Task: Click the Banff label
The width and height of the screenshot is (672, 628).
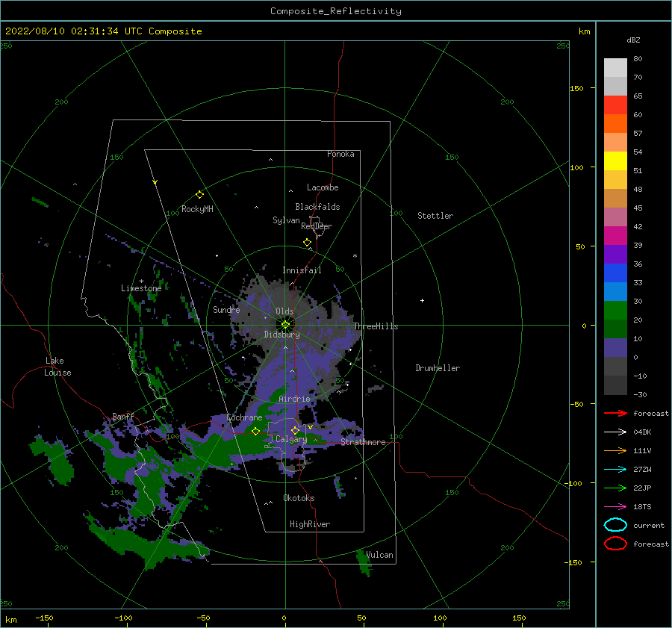Action: [123, 416]
